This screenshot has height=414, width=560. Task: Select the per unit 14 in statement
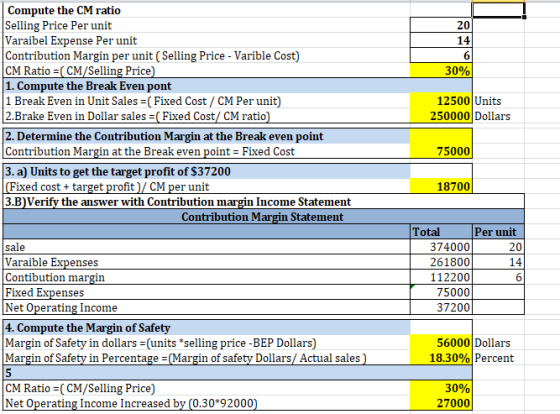pyautogui.click(x=499, y=262)
